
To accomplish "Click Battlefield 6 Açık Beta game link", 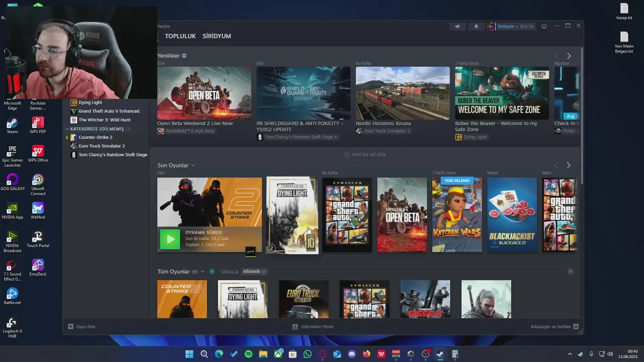I will click(186, 131).
